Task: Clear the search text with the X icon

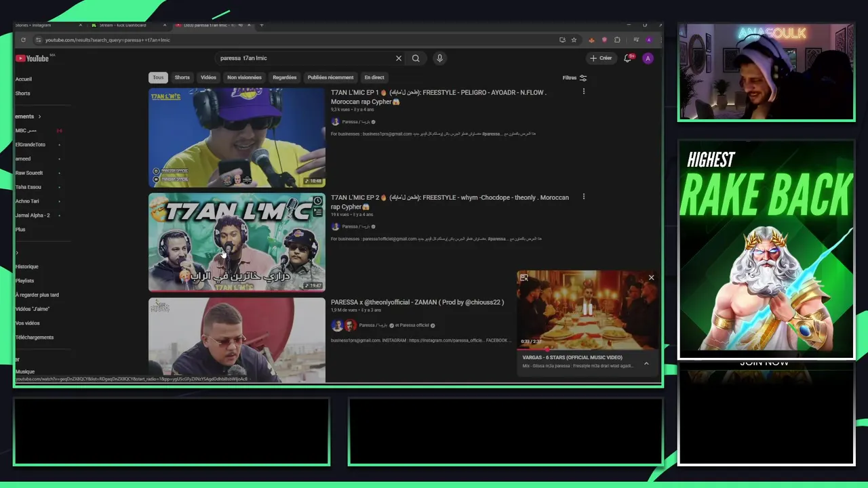Action: pyautogui.click(x=399, y=58)
